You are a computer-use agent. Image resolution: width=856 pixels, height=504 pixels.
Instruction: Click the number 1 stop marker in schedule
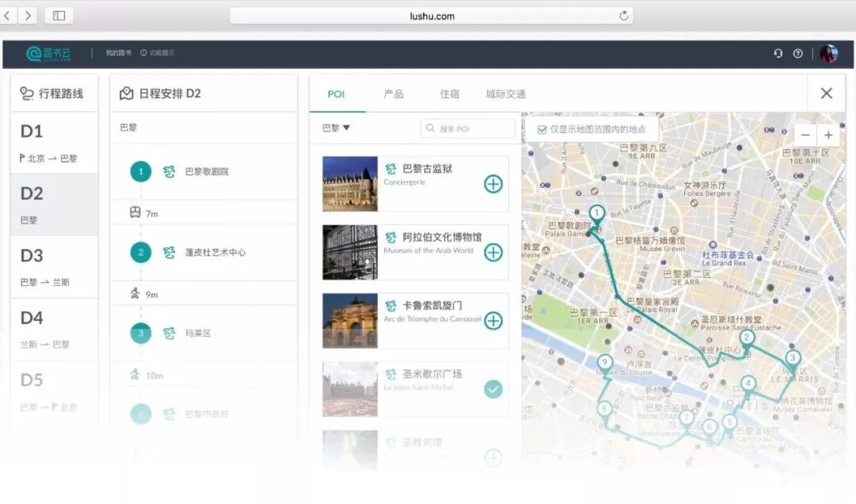141,171
